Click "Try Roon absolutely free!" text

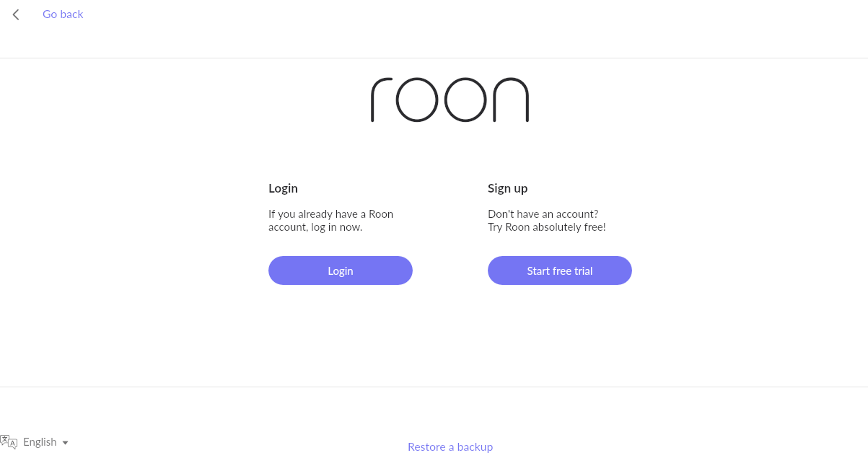point(547,227)
